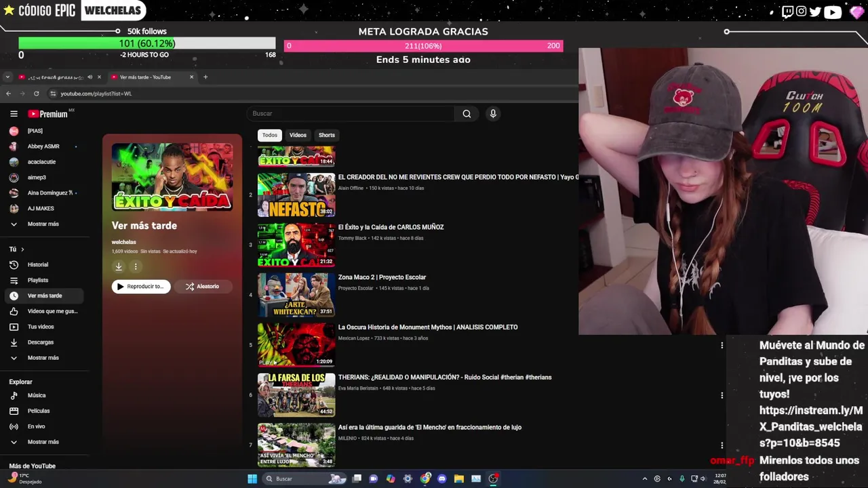Open playlist three-dot options menu

pos(136,266)
